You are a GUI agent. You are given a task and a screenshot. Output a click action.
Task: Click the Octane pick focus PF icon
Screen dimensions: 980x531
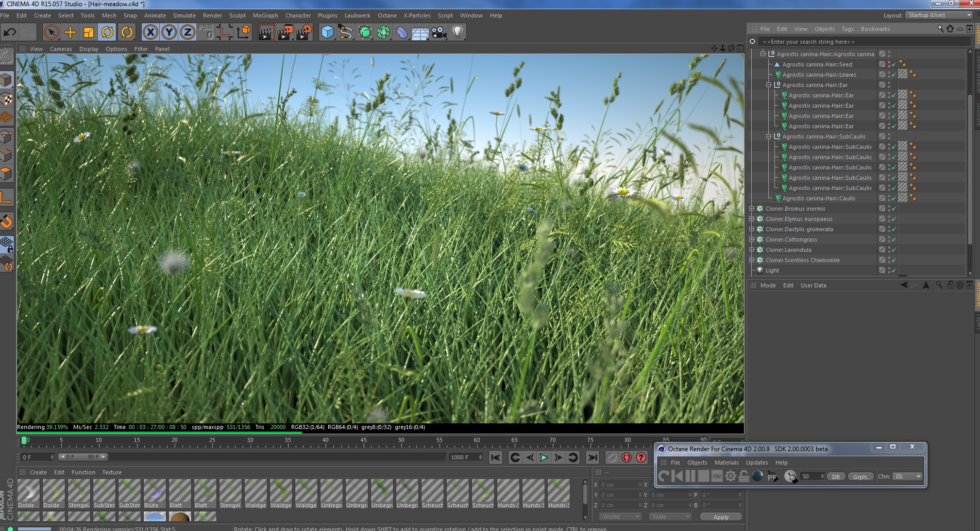pyautogui.click(x=772, y=476)
